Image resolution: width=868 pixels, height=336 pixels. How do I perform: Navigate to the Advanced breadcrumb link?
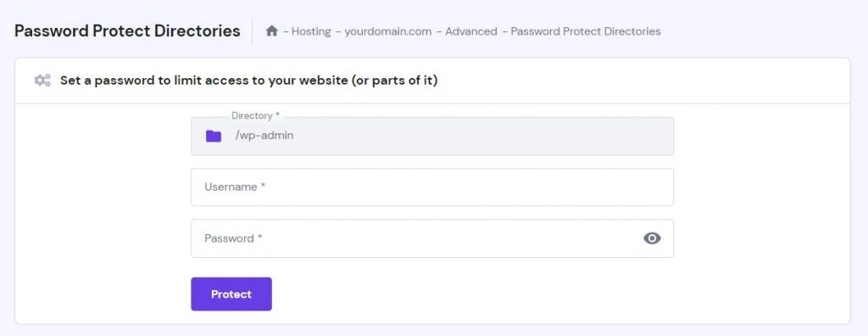(x=471, y=31)
